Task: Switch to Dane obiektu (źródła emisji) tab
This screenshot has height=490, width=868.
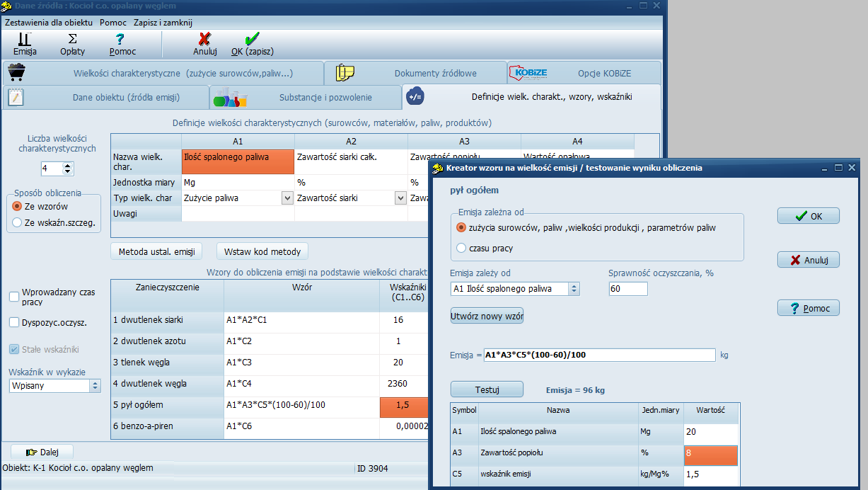Action: [x=106, y=97]
